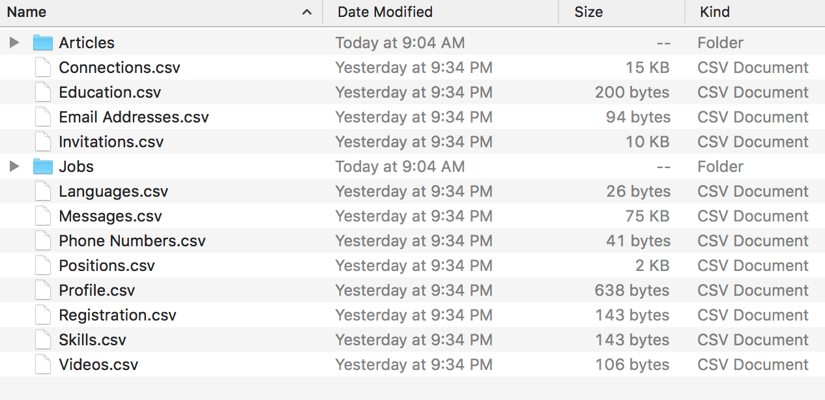Select the Positions.csv file name
Screen dimensions: 825x400
pyautogui.click(x=107, y=265)
